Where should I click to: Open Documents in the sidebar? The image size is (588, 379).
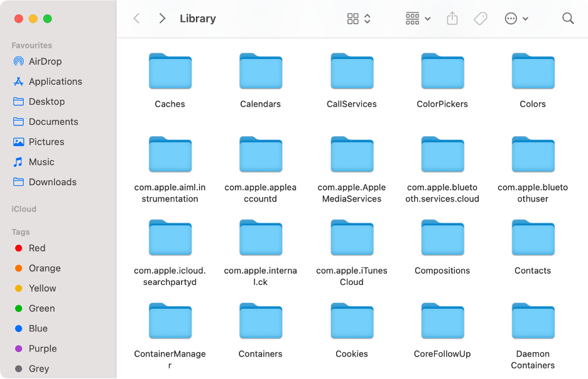46,122
